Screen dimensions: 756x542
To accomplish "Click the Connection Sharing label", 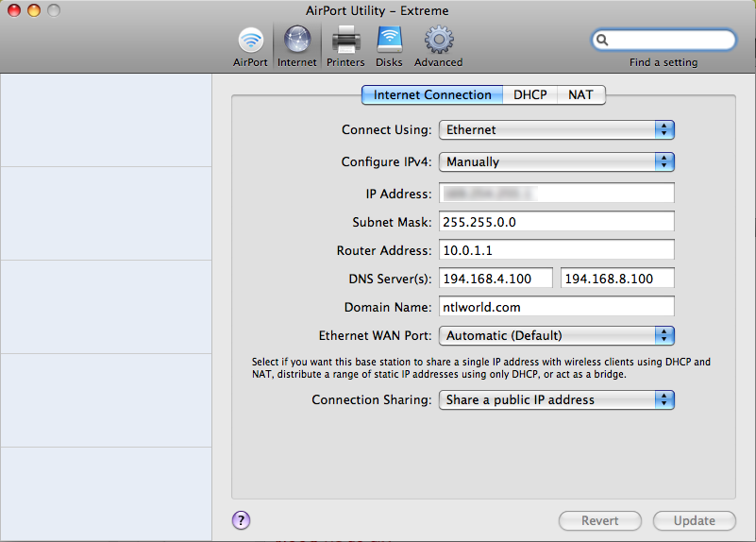I will pyautogui.click(x=371, y=399).
